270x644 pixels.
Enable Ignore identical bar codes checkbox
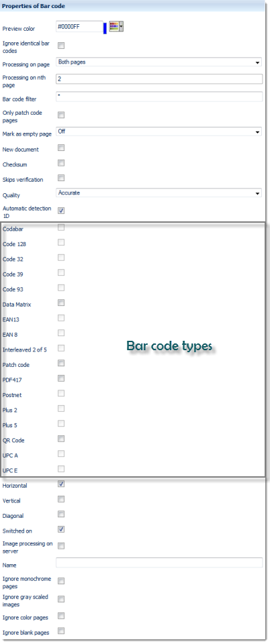click(61, 46)
